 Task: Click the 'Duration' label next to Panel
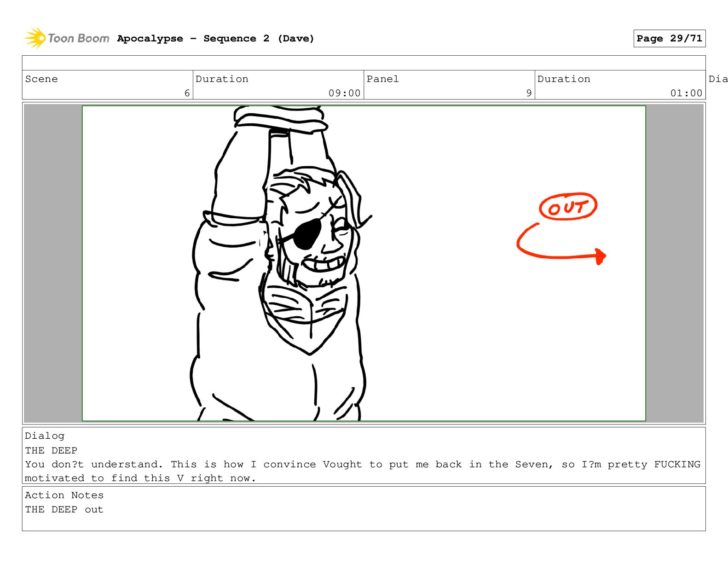(564, 79)
